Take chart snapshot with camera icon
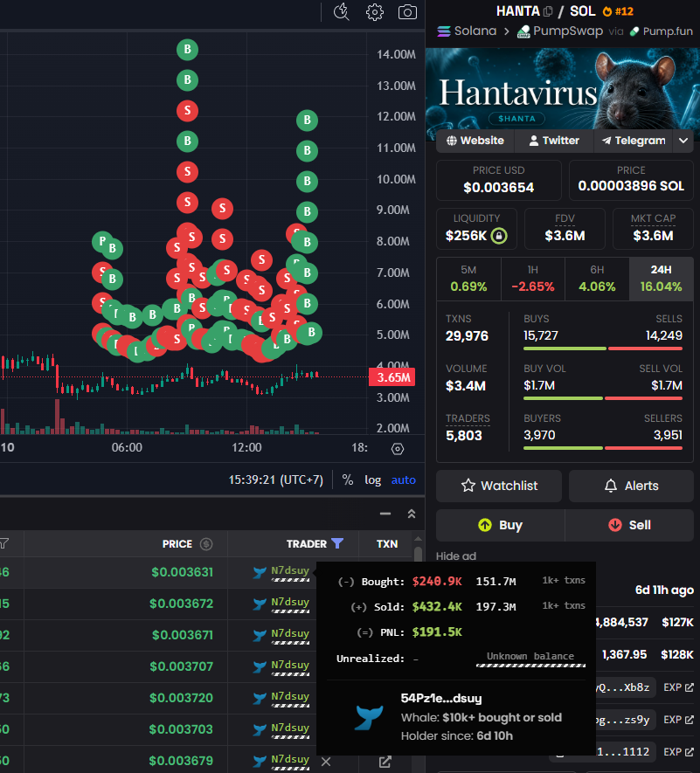Image resolution: width=700 pixels, height=773 pixels. click(407, 12)
